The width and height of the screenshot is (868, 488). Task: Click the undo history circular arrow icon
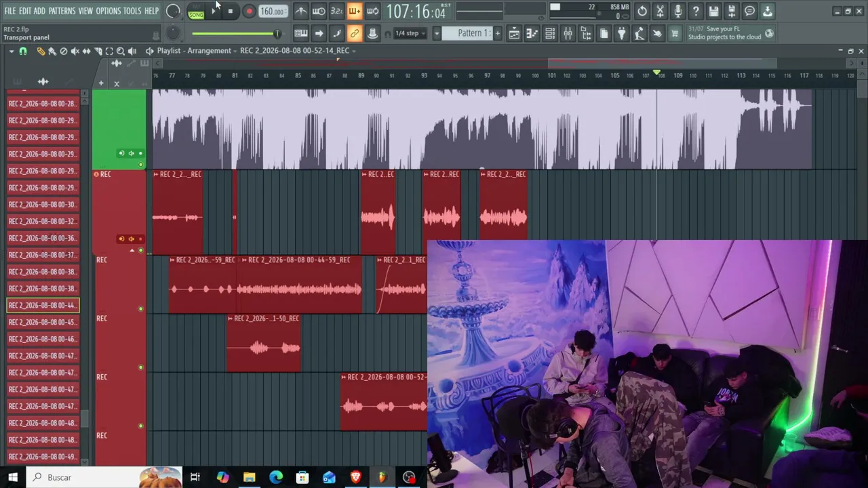pyautogui.click(x=642, y=11)
